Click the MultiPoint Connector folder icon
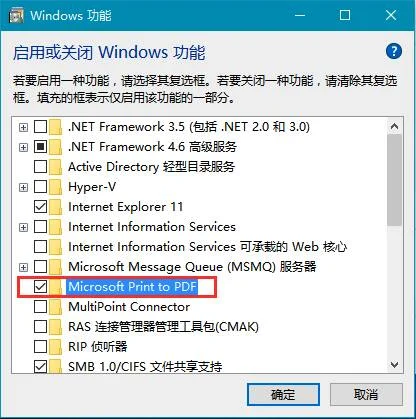The image size is (416, 419). (x=55, y=307)
